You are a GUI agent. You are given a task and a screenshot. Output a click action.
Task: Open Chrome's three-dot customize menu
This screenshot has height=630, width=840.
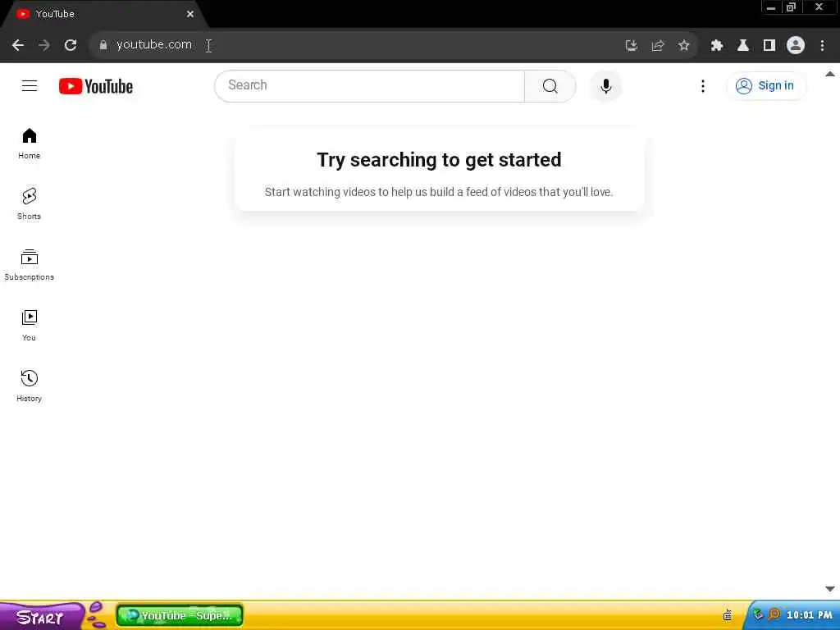click(x=822, y=46)
